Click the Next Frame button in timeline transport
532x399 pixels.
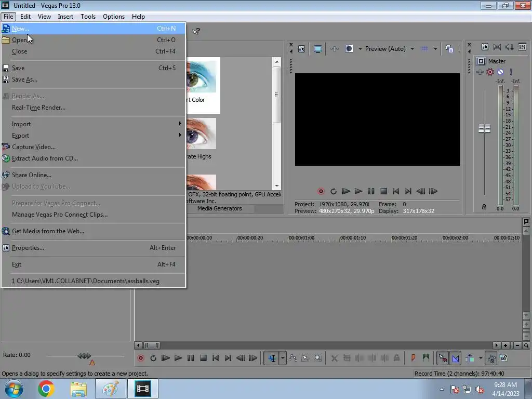tap(253, 358)
